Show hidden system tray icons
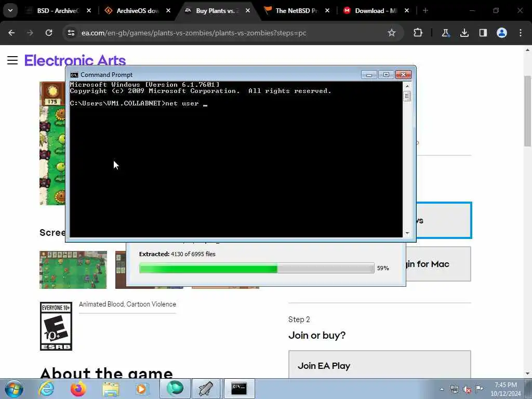Viewport: 532px width, 399px height. coord(442,389)
